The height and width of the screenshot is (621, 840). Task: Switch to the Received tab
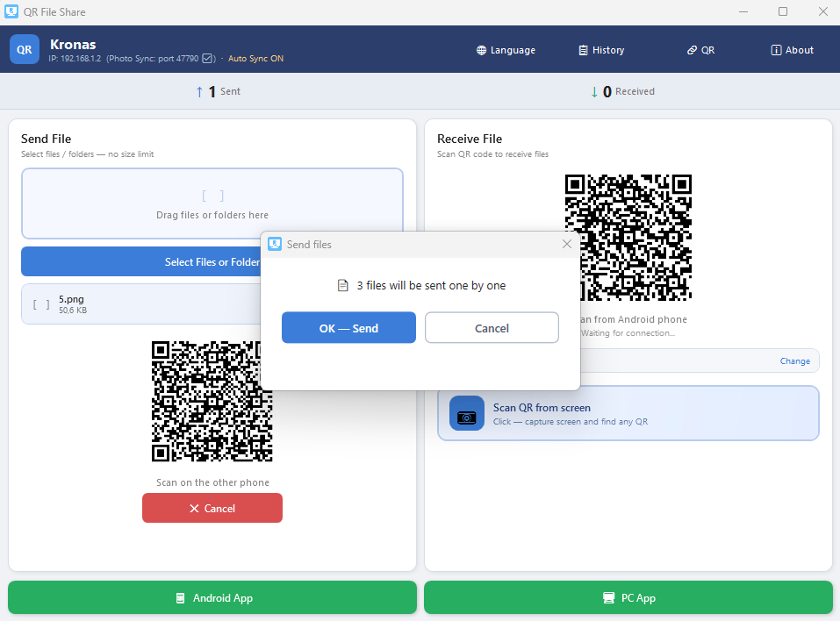pyautogui.click(x=622, y=90)
